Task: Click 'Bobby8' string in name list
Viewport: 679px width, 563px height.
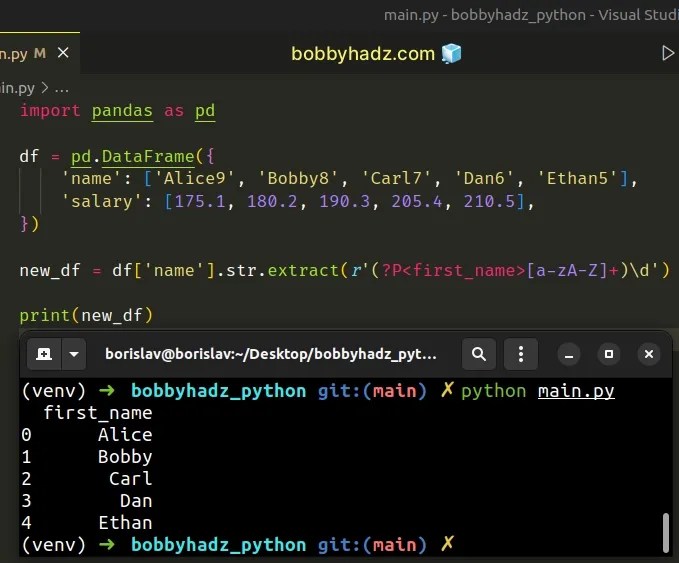Action: pyautogui.click(x=298, y=178)
